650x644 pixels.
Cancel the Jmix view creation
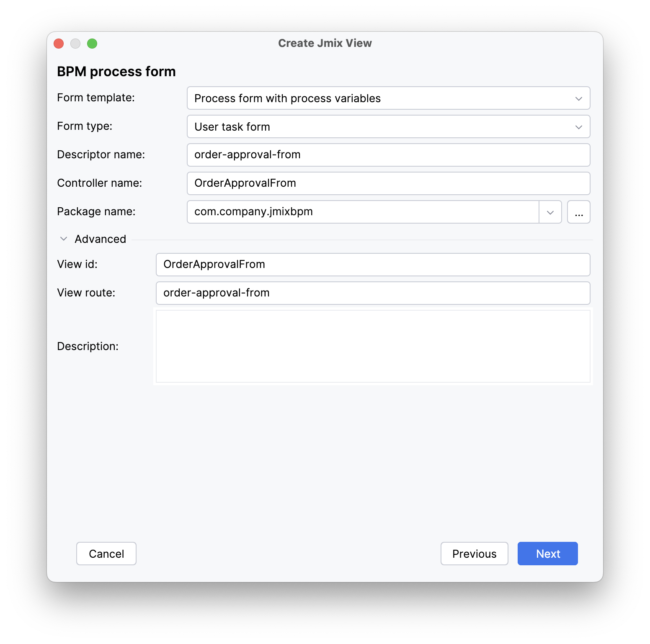pos(106,554)
